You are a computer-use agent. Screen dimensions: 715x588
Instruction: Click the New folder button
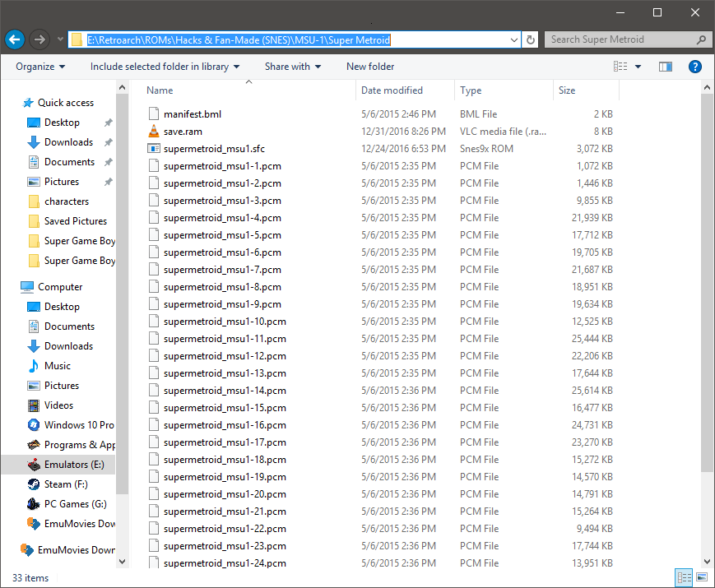pyautogui.click(x=370, y=67)
